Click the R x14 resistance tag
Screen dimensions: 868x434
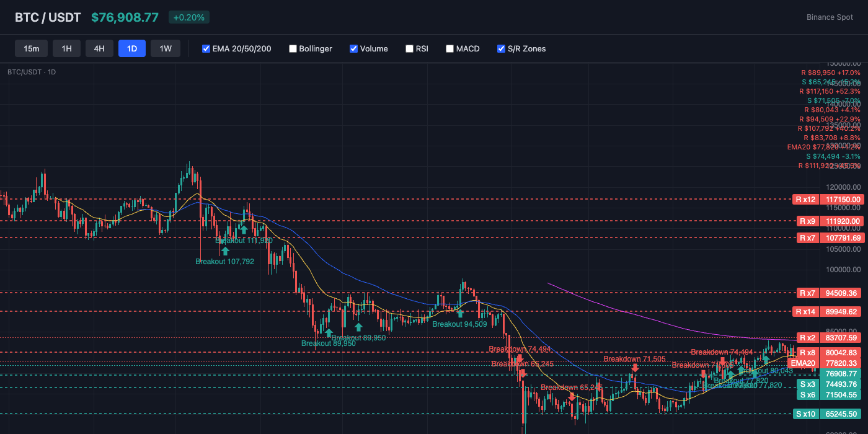(x=805, y=311)
